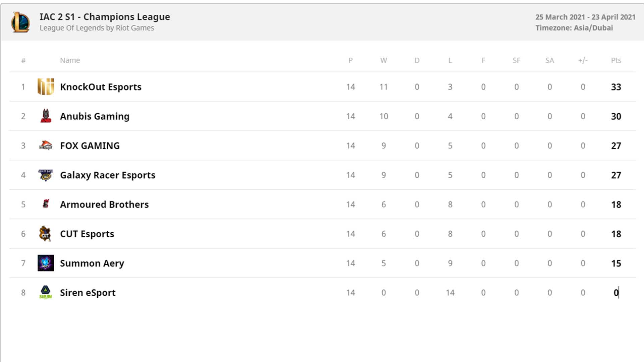The image size is (644, 362).
Task: Click the League of Legends logo icon
Action: [20, 22]
